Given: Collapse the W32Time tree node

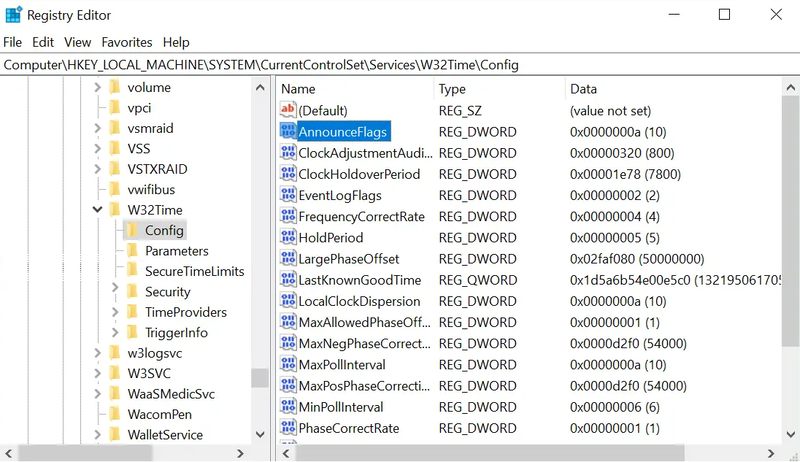Looking at the screenshot, I should 97,210.
